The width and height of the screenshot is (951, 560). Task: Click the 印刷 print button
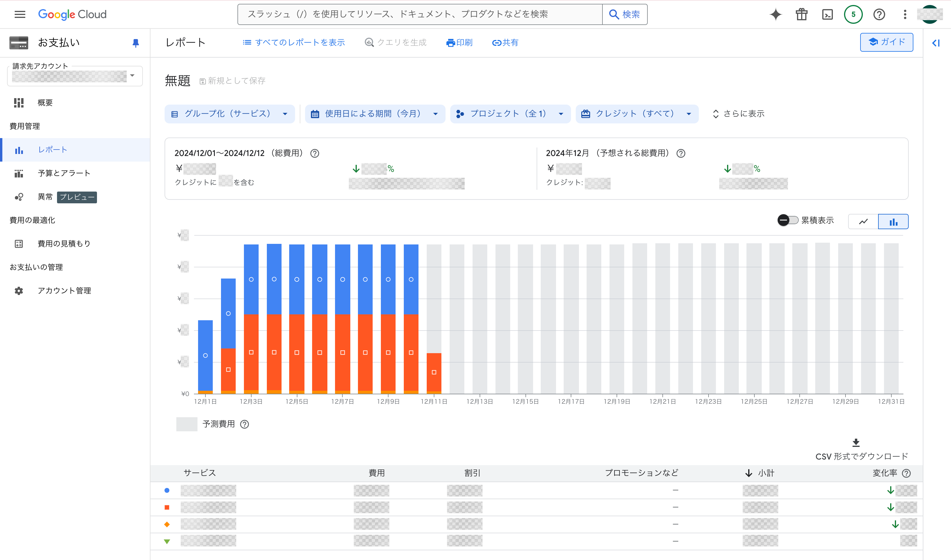[459, 43]
